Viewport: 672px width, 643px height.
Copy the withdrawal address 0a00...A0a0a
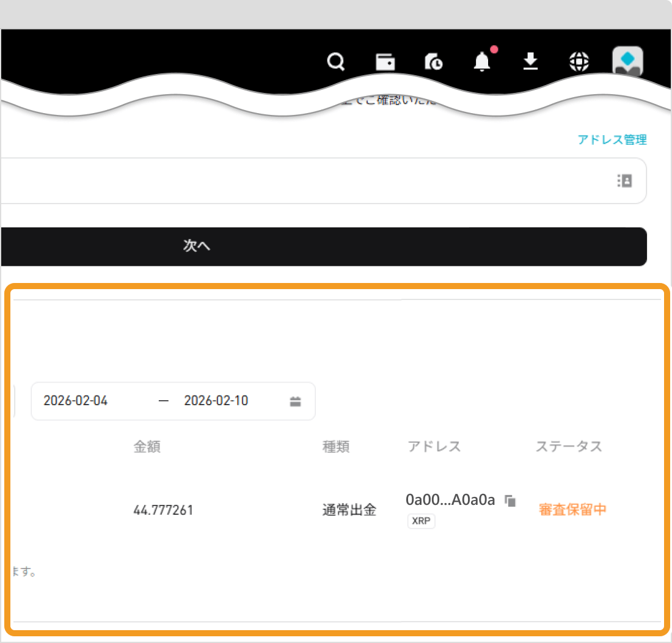click(510, 500)
